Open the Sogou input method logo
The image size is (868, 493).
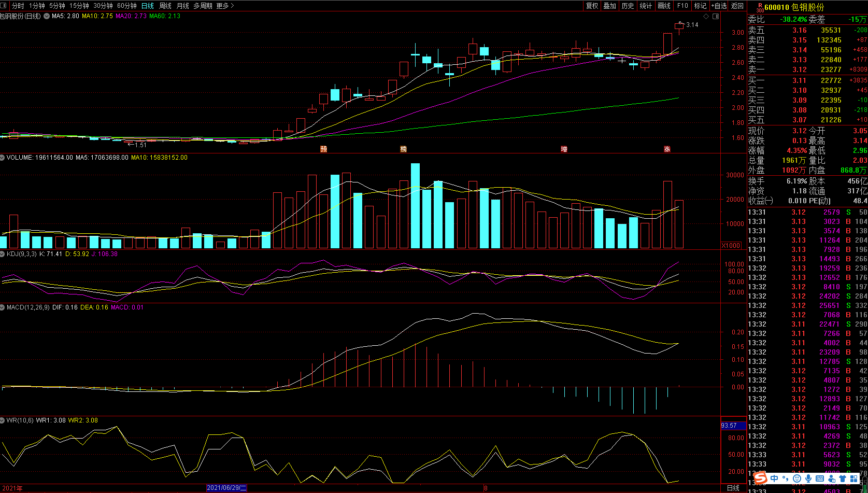pyautogui.click(x=760, y=478)
